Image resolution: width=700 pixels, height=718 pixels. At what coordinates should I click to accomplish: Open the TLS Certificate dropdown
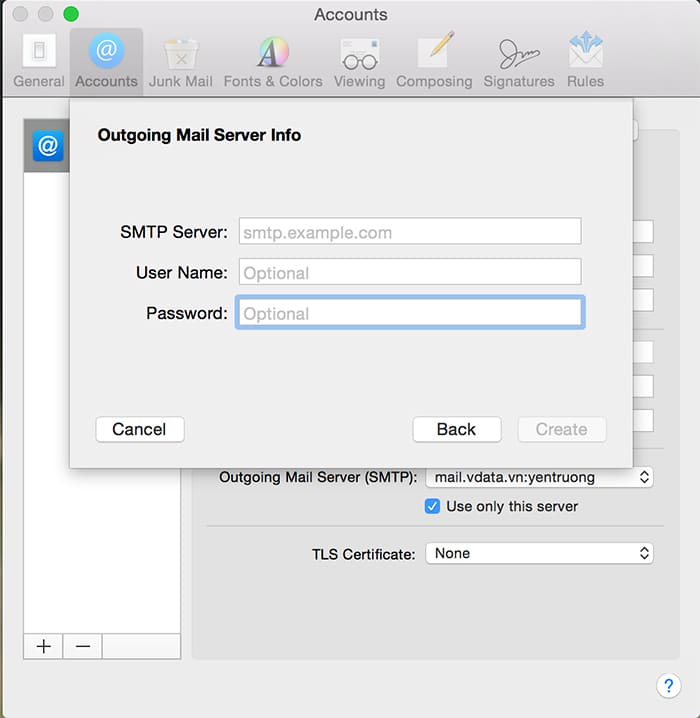539,553
